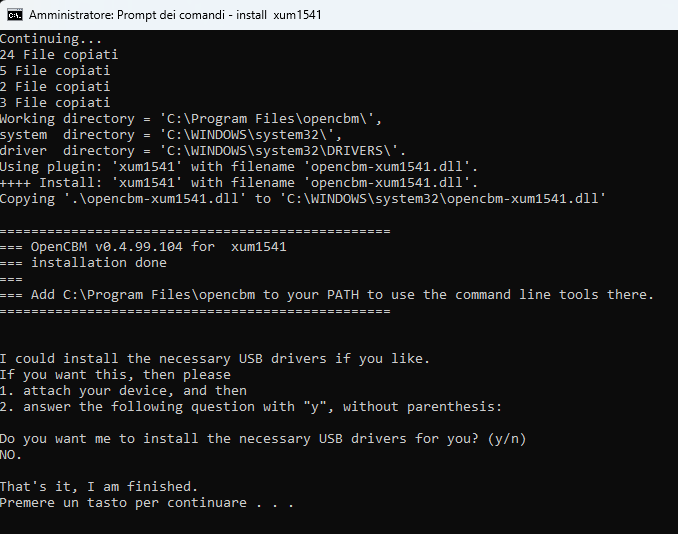Click the '24 File copiati' line
The width and height of the screenshot is (678, 534).
(59, 55)
